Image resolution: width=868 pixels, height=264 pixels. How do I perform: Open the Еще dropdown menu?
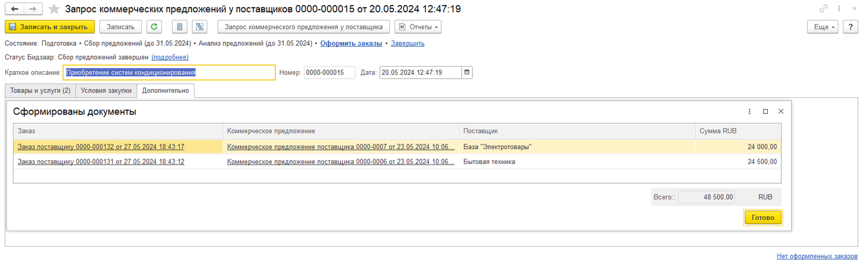click(823, 27)
